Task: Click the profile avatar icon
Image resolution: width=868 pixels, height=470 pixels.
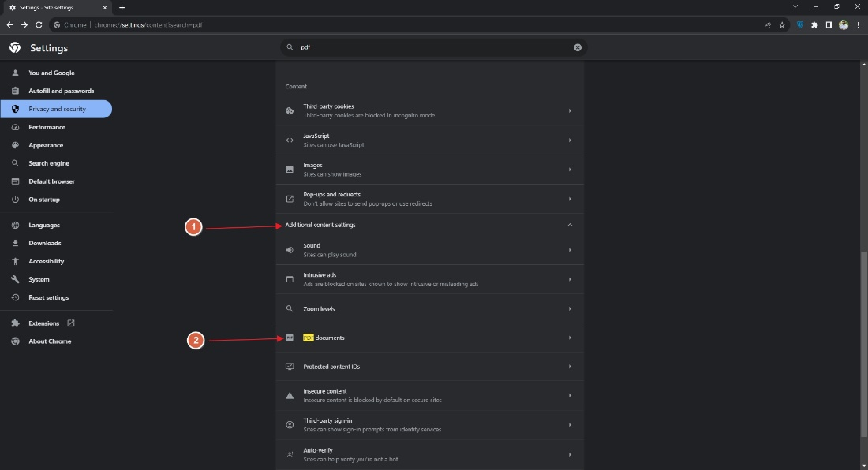Action: point(843,24)
